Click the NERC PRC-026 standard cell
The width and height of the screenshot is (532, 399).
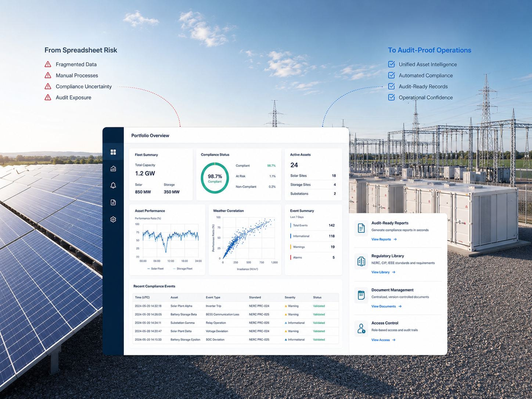click(x=259, y=323)
